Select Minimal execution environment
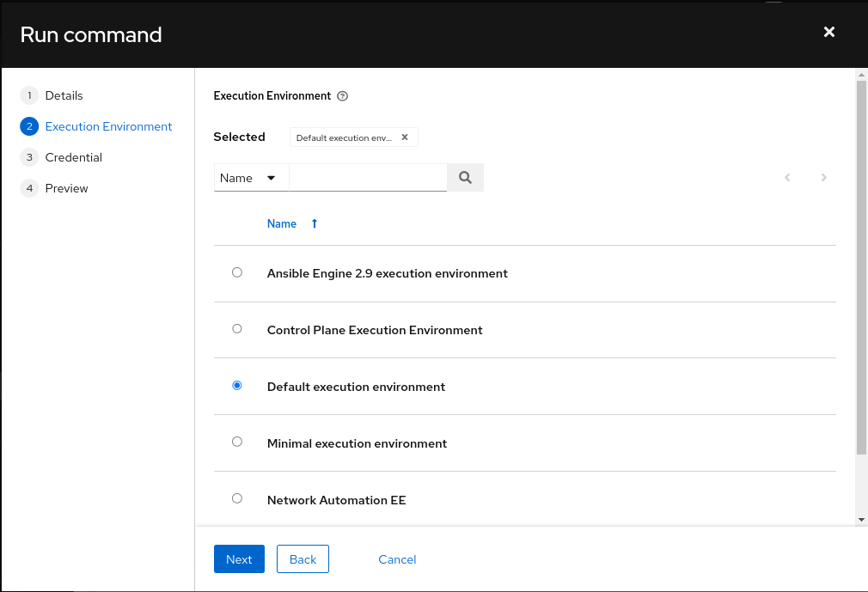 coord(236,441)
